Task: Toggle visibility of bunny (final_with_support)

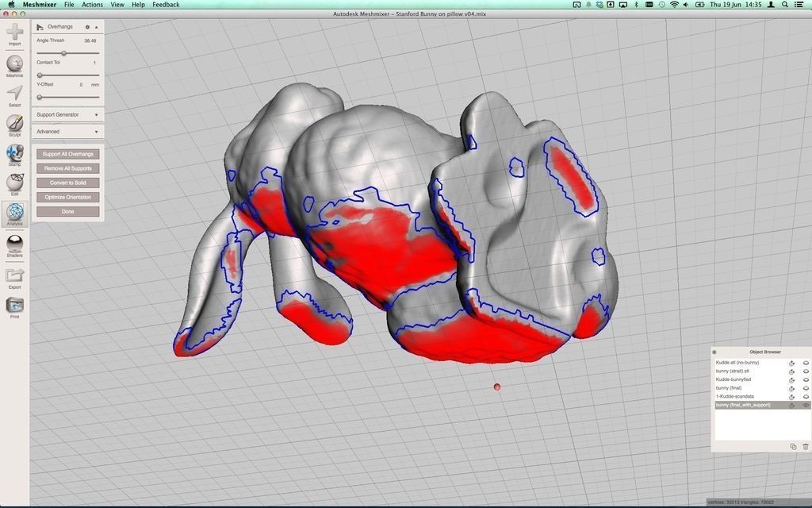Action: tap(806, 406)
